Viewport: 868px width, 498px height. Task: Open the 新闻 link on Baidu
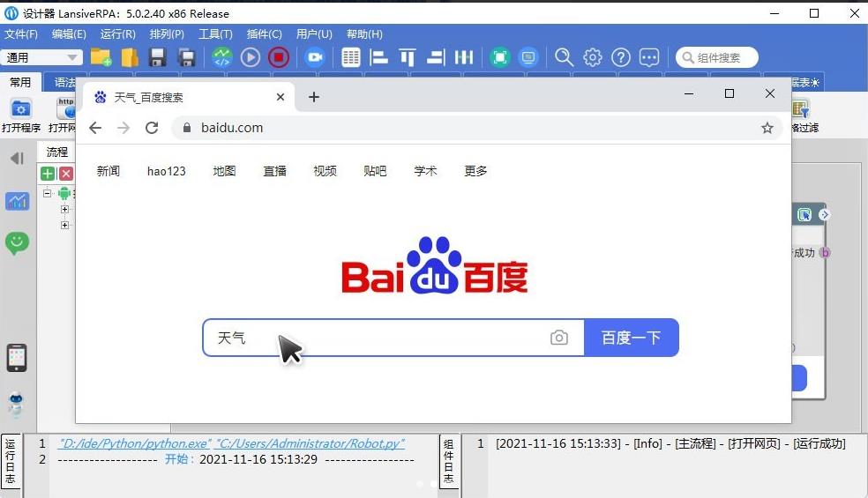[108, 171]
